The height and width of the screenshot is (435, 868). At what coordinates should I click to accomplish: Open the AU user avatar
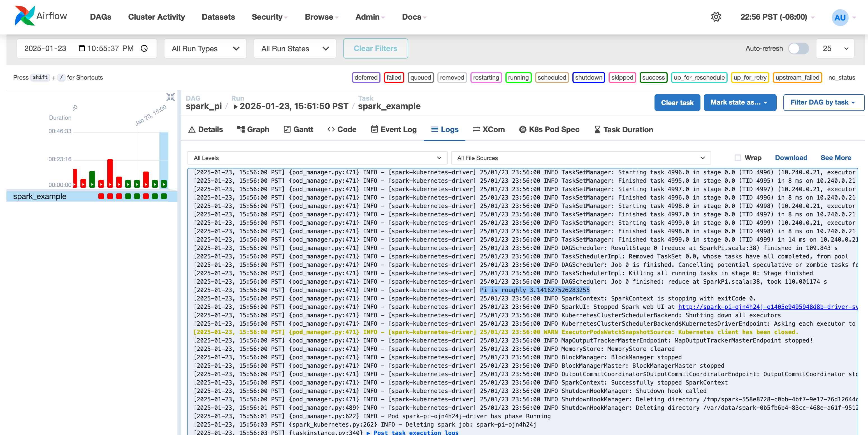point(840,17)
